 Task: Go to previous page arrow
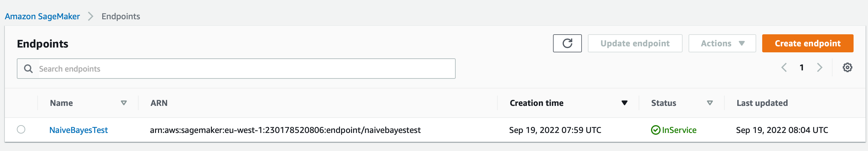click(784, 67)
